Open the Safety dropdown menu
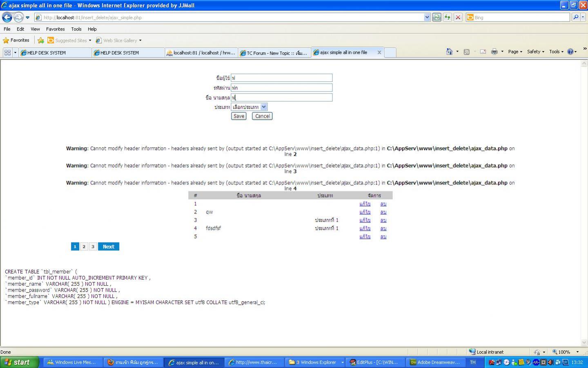Viewport: 588px width, 368px height. point(535,52)
